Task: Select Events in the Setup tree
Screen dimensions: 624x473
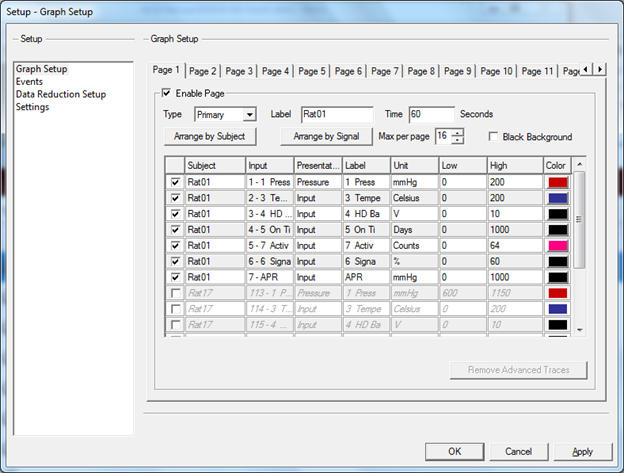Action: (31, 82)
